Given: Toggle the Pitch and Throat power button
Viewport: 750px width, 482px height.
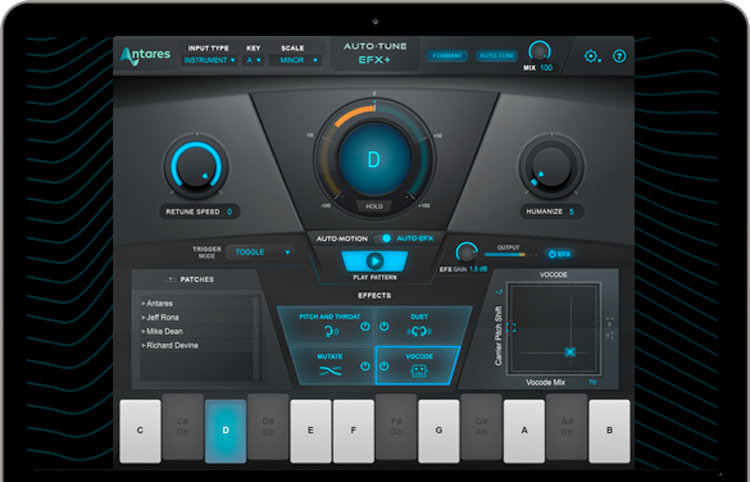Looking at the screenshot, I should point(364,327).
